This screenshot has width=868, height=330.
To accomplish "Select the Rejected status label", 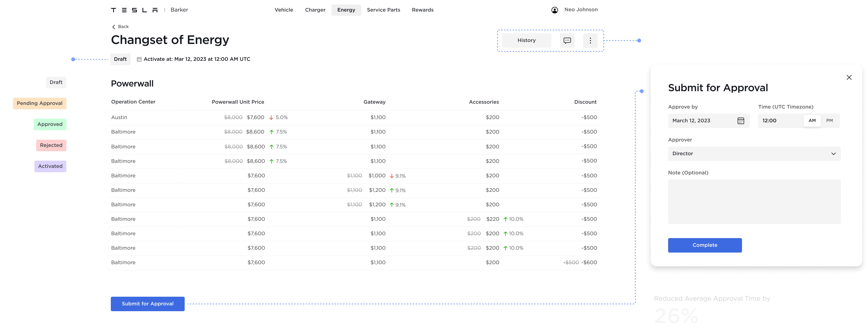I will point(51,145).
